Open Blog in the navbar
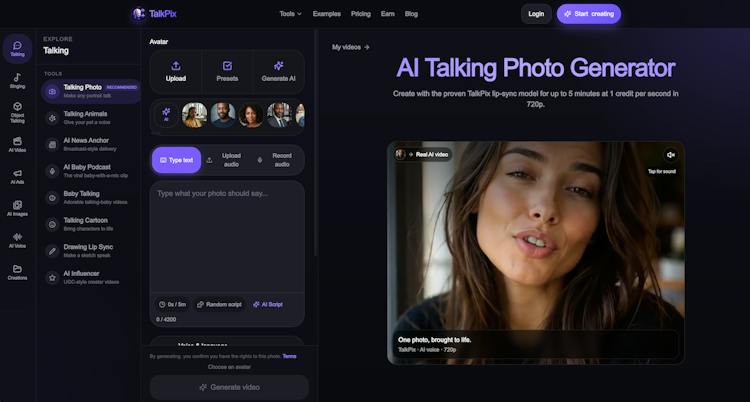Viewport: 750px width, 402px height. click(x=411, y=14)
